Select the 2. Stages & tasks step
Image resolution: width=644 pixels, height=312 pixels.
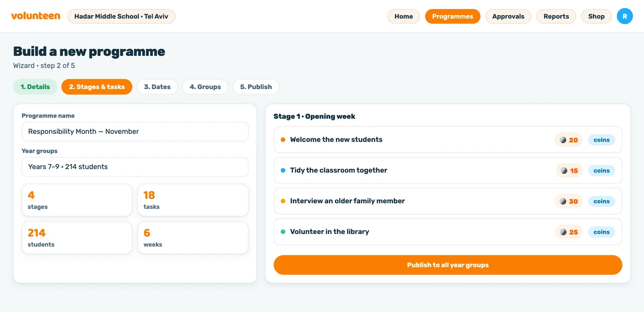coord(97,87)
